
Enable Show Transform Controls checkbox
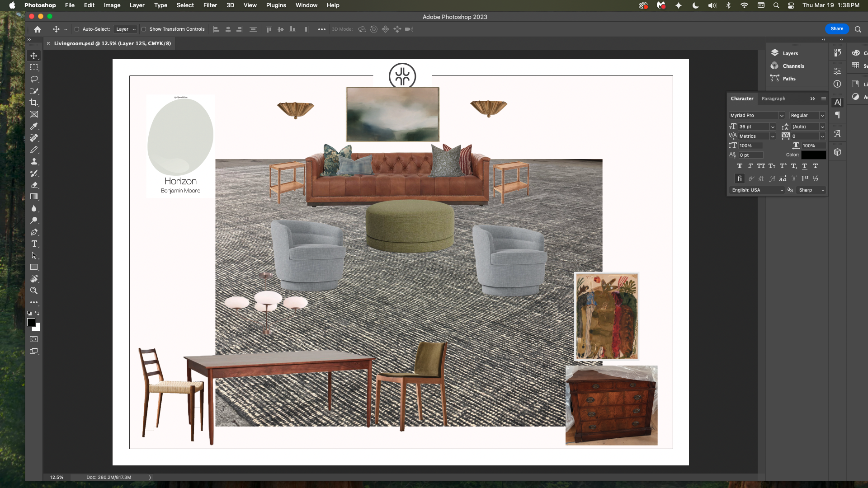144,29
